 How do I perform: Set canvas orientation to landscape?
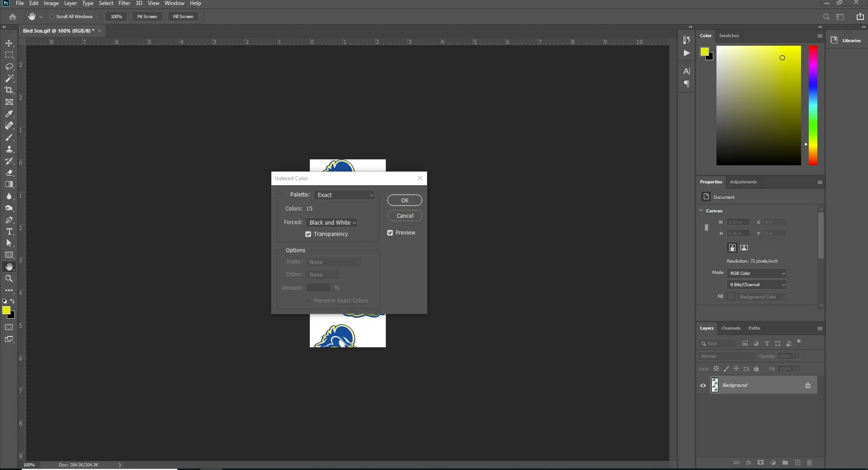744,248
